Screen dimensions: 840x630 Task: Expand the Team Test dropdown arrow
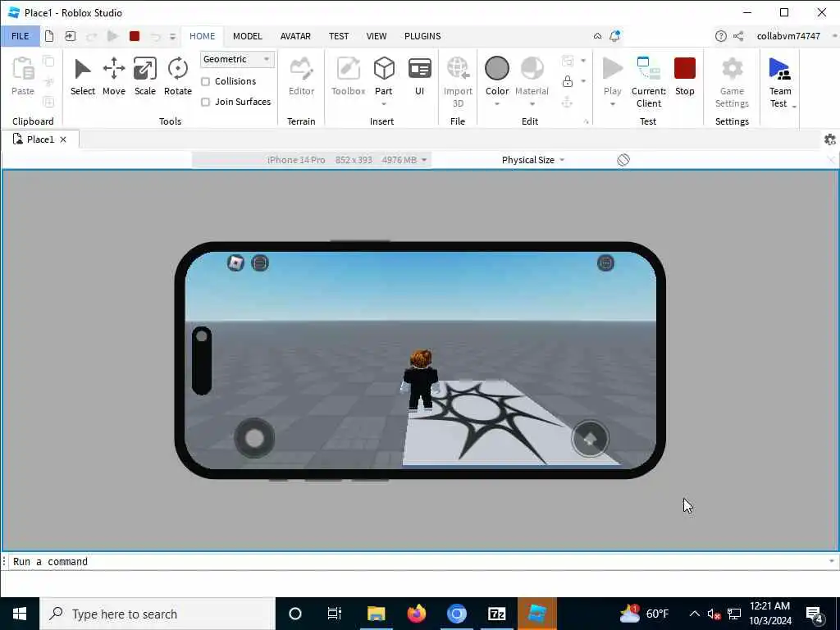click(x=794, y=107)
